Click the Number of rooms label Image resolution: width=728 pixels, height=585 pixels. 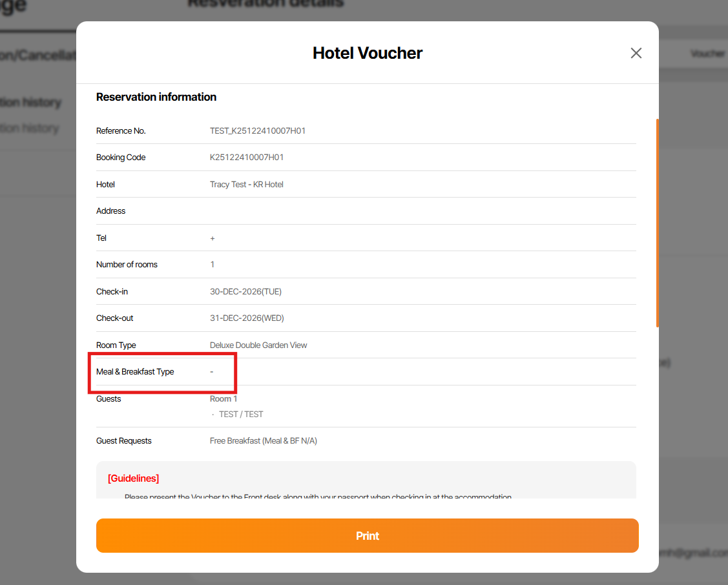click(127, 265)
